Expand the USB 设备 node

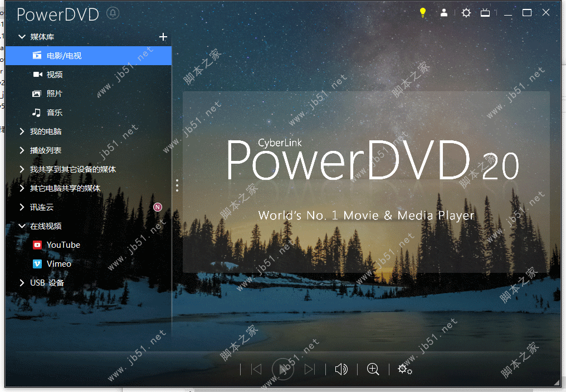22,283
